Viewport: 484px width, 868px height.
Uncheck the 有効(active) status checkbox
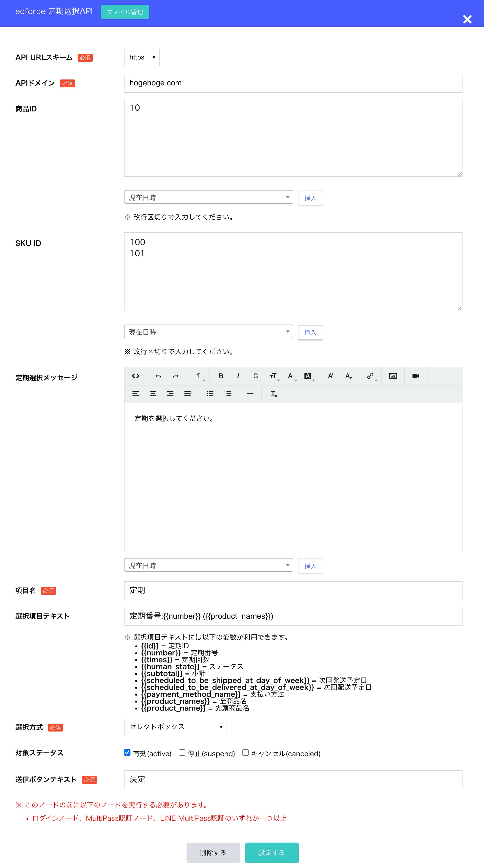tap(127, 753)
